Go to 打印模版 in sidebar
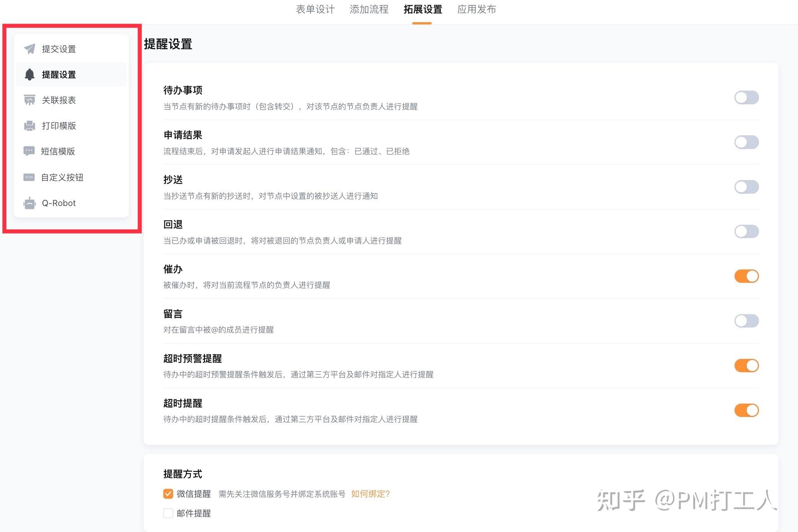The height and width of the screenshot is (532, 798). (71, 126)
